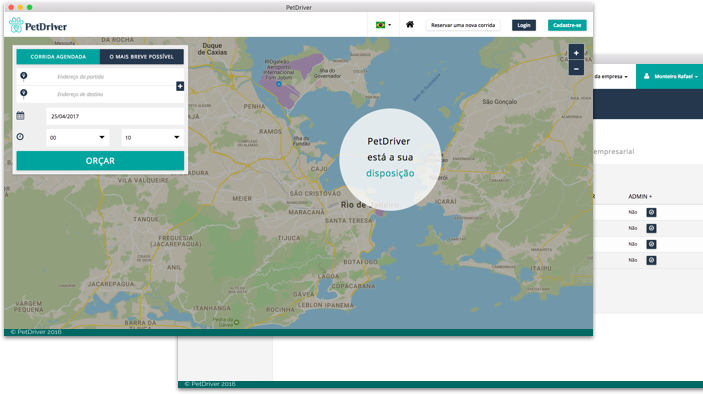This screenshot has width=703, height=394.
Task: Click the PetDriver 2016 footer text
Action: click(x=36, y=332)
